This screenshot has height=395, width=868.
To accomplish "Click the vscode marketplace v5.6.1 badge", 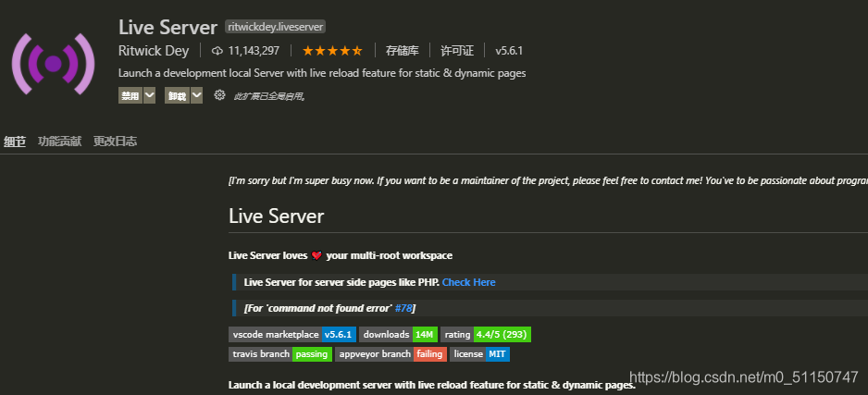I will point(291,335).
